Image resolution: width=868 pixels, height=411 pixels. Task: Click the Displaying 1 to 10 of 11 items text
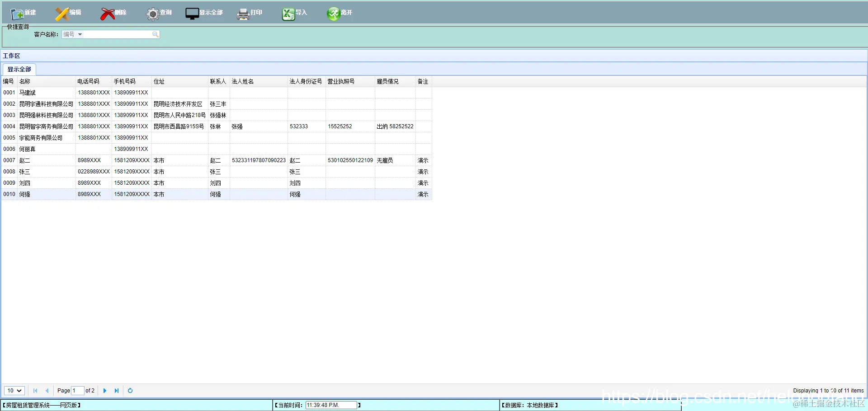[x=828, y=391]
